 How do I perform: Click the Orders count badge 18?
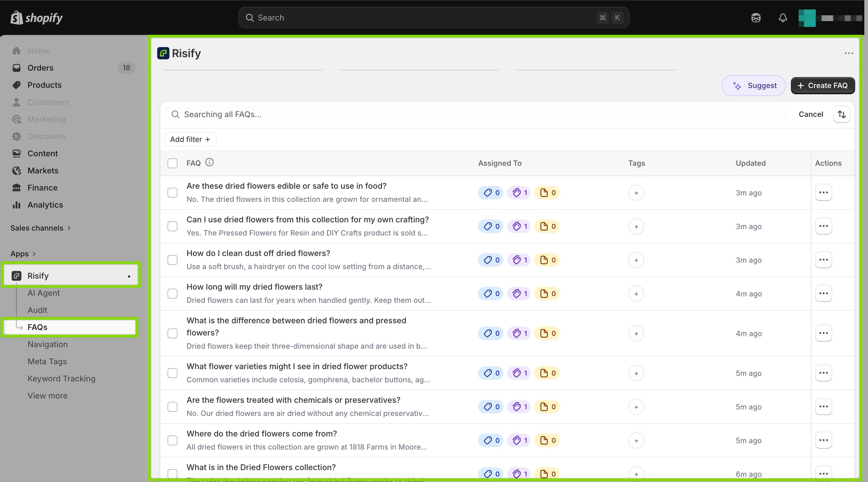pos(126,68)
